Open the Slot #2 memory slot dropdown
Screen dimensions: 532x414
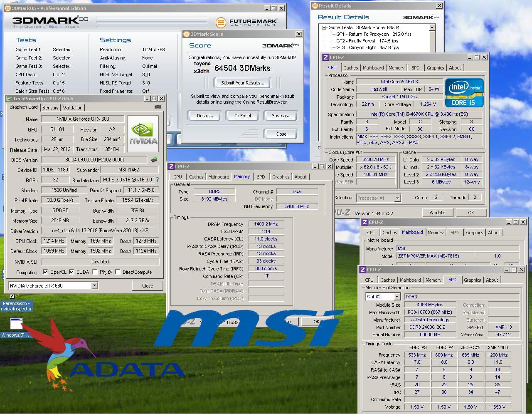(397, 297)
